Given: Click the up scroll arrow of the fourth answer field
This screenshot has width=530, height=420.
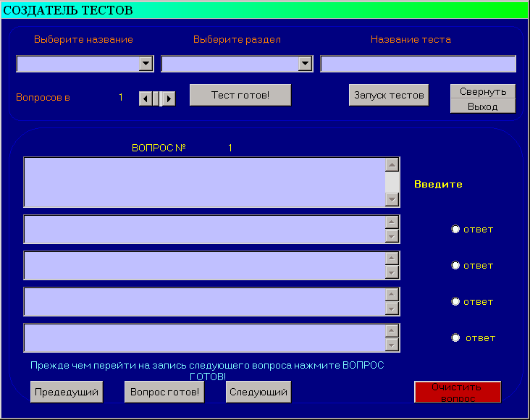Looking at the screenshot, I should [392, 331].
